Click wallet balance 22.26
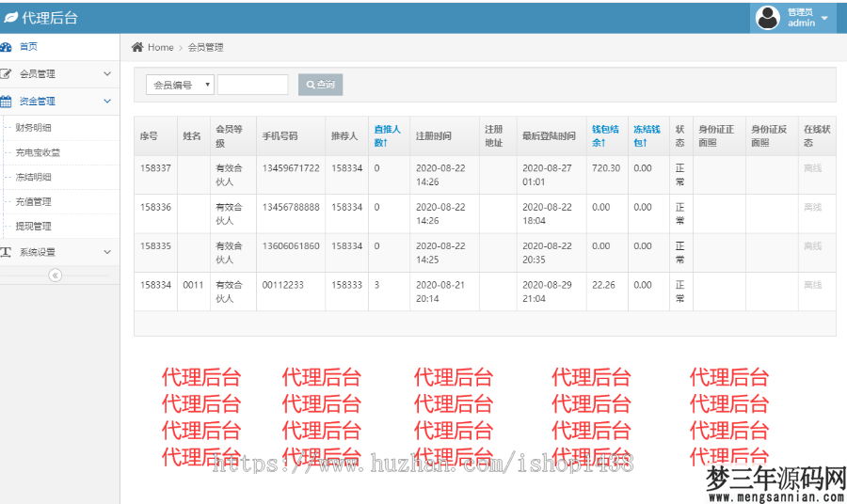This screenshot has height=504, width=847. tap(603, 285)
